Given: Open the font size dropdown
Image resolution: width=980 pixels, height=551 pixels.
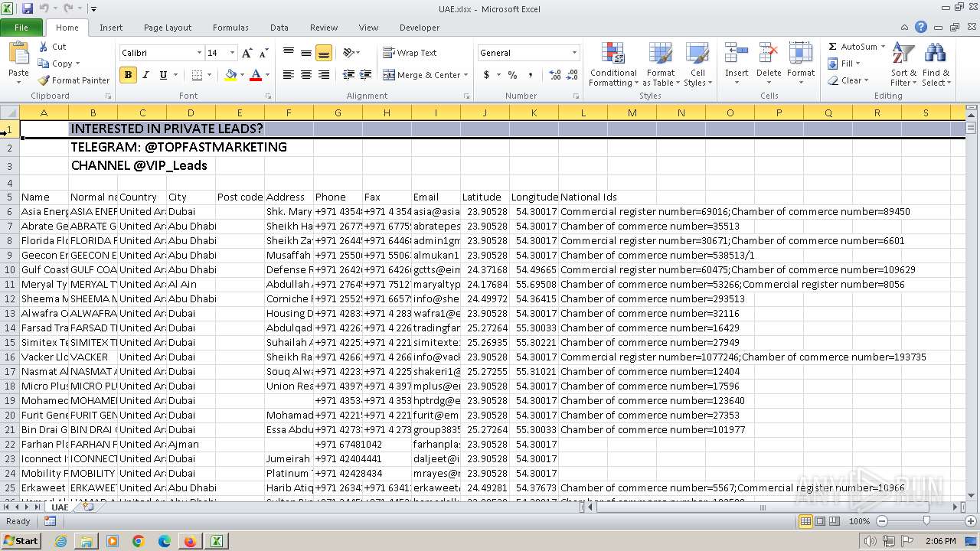Looking at the screenshot, I should (x=232, y=53).
